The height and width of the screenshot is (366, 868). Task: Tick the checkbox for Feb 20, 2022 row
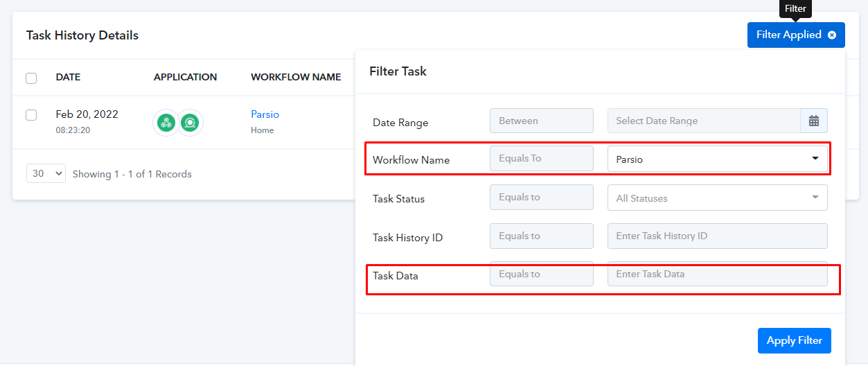pos(31,115)
